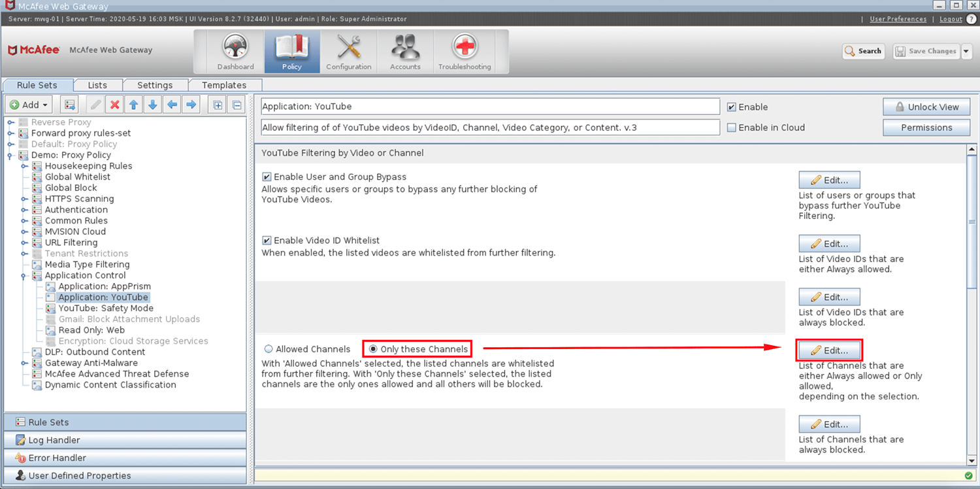This screenshot has height=489, width=980.
Task: Click the pencil edit toolbar icon
Action: coord(95,105)
